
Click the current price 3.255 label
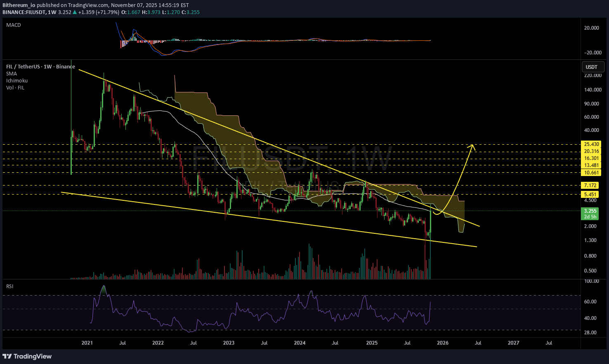click(x=590, y=211)
